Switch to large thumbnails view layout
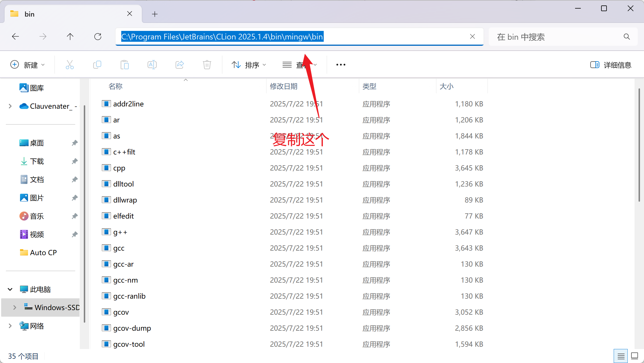Screen dimensions: 644x363 (x=635, y=356)
